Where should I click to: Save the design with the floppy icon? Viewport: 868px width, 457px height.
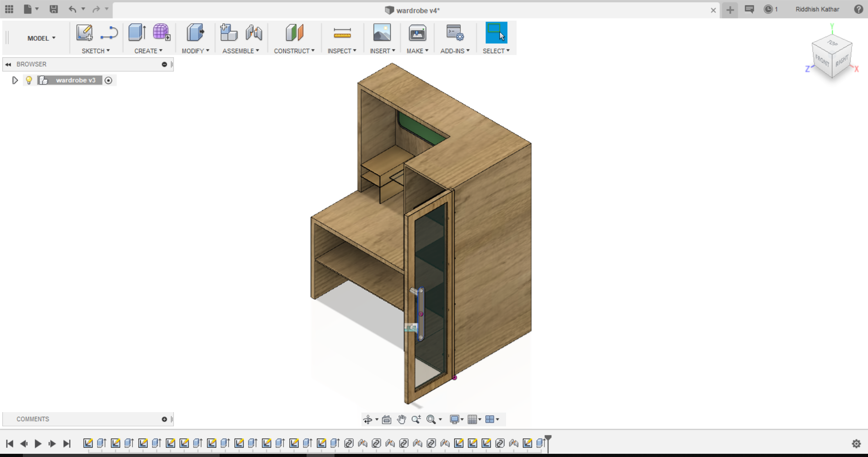pos(54,9)
